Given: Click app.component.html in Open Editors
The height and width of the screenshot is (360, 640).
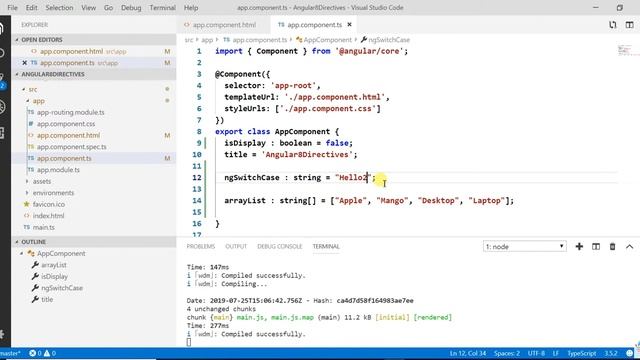Looking at the screenshot, I should pyautogui.click(x=71, y=51).
